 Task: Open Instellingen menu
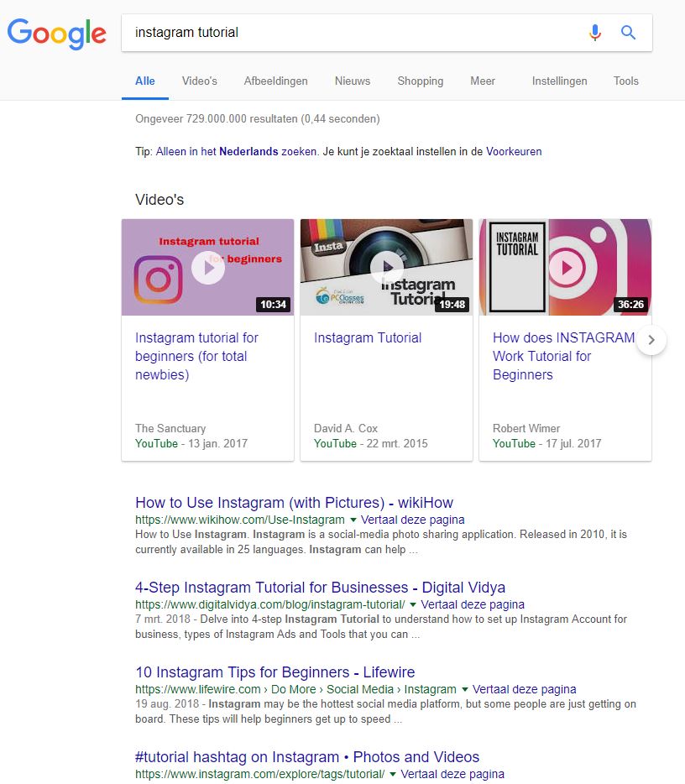559,81
